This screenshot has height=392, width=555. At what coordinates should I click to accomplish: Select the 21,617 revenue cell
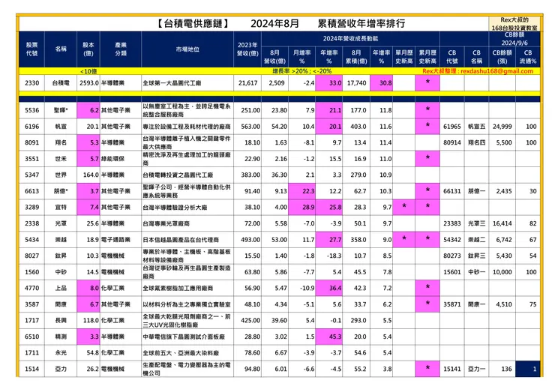coord(247,83)
